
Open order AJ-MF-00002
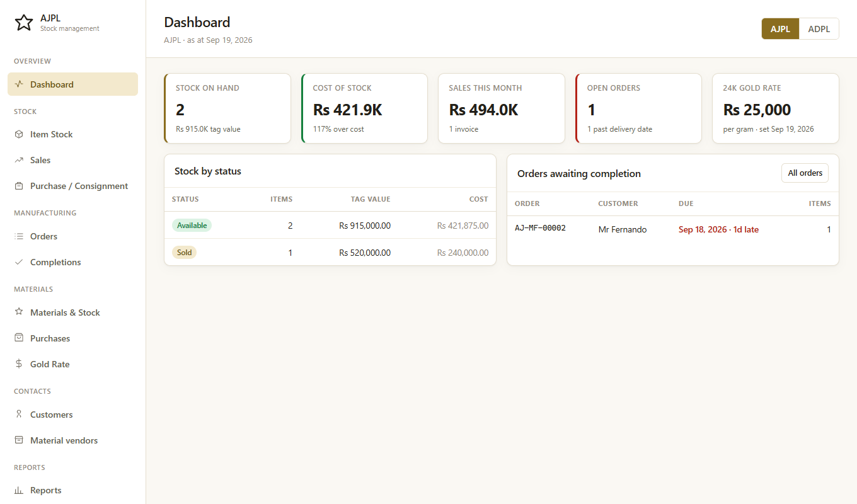pos(540,228)
